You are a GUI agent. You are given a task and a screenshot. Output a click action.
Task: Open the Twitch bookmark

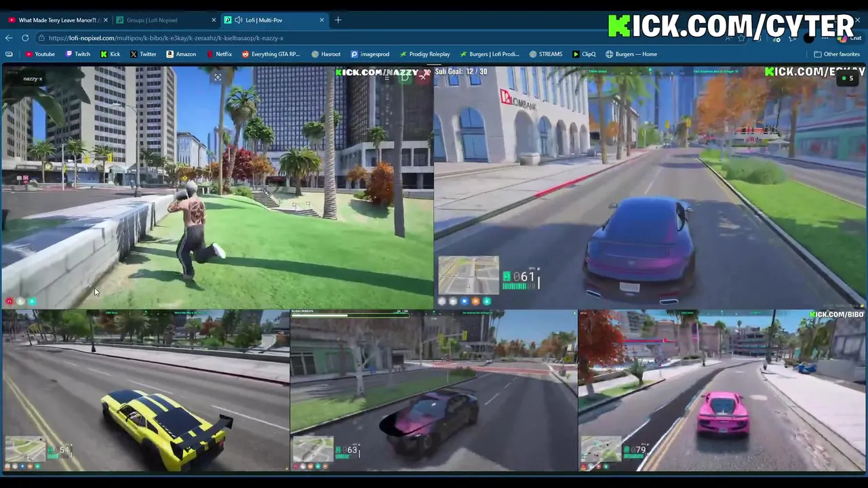pos(77,54)
